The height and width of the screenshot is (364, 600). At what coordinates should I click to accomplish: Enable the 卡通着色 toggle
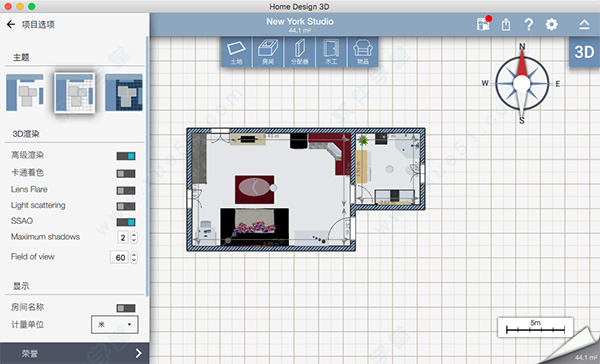(x=126, y=173)
